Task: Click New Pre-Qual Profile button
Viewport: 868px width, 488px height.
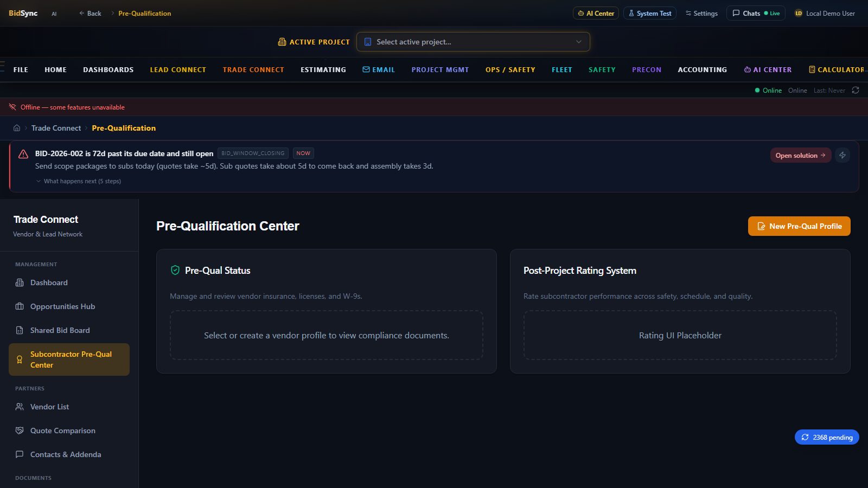Action: click(x=799, y=226)
